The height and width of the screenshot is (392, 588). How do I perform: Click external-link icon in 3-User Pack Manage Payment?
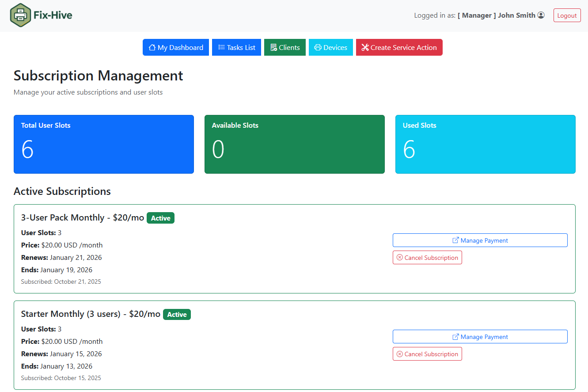[x=455, y=240]
